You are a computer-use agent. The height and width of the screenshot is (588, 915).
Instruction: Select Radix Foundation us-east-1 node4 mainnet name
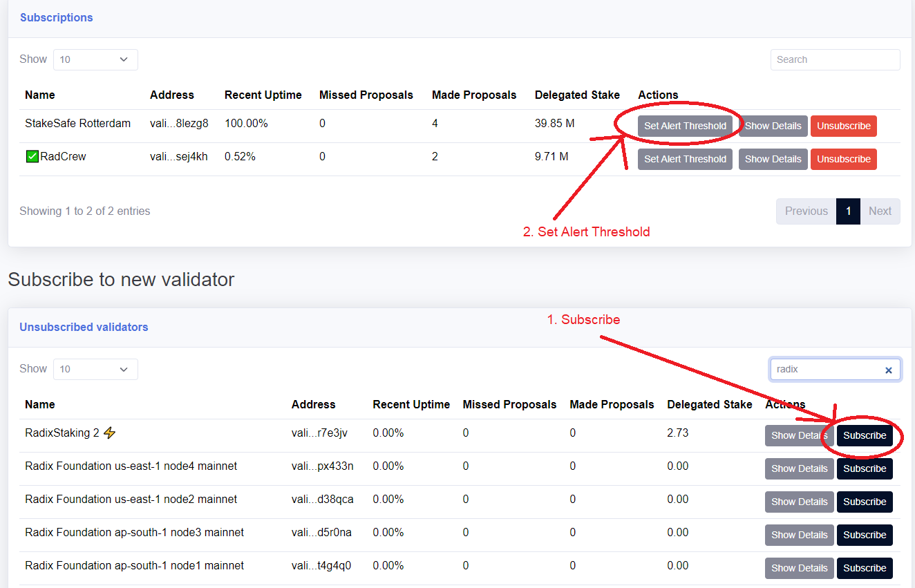pos(131,466)
